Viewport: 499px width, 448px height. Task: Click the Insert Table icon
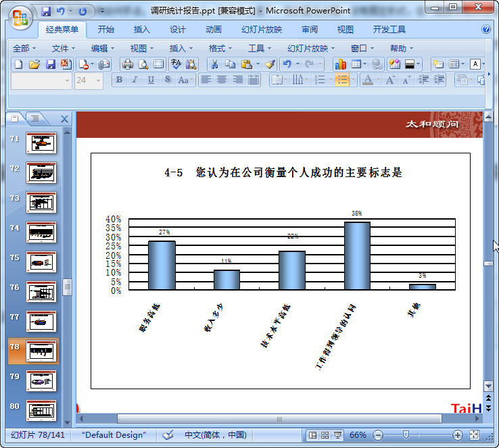(x=356, y=64)
